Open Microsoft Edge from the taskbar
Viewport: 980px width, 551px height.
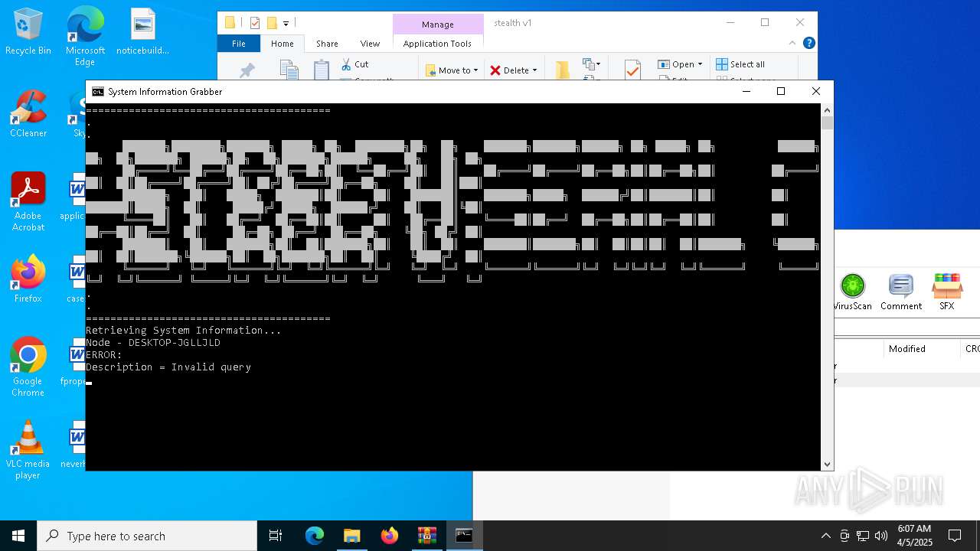[x=315, y=536]
